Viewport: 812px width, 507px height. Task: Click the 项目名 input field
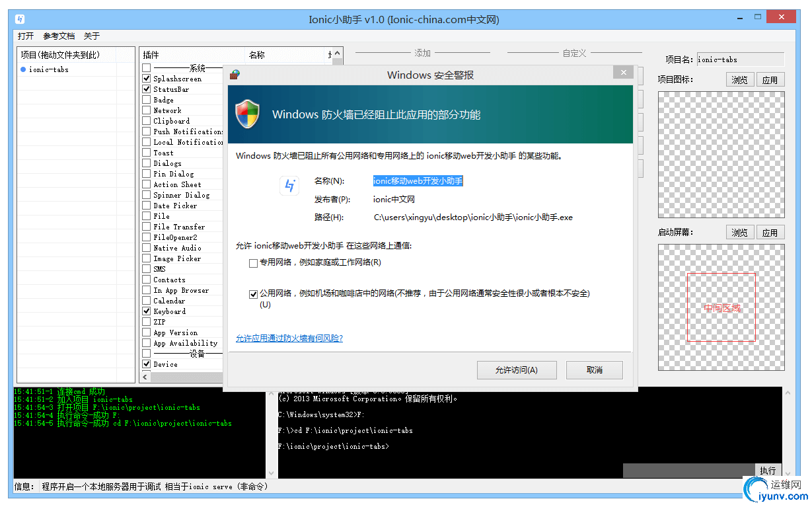(x=741, y=59)
